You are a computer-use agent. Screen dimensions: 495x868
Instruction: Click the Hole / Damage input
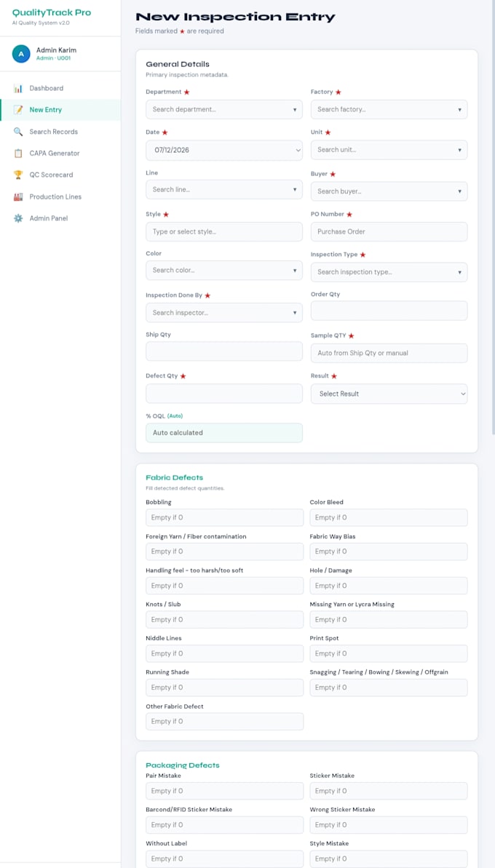[389, 586]
